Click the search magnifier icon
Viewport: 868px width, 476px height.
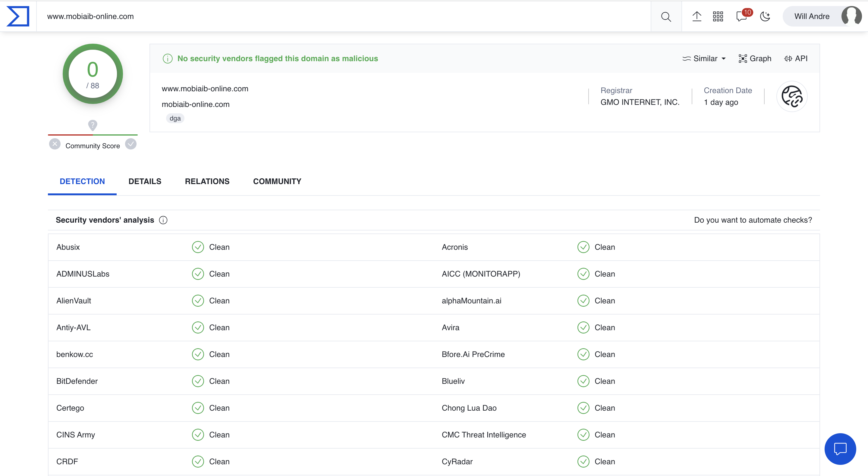point(666,17)
